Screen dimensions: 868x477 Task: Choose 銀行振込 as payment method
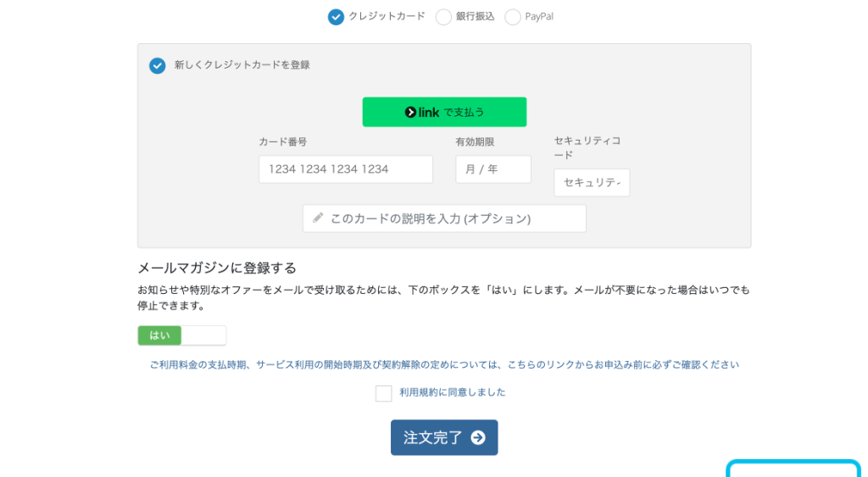pyautogui.click(x=443, y=17)
